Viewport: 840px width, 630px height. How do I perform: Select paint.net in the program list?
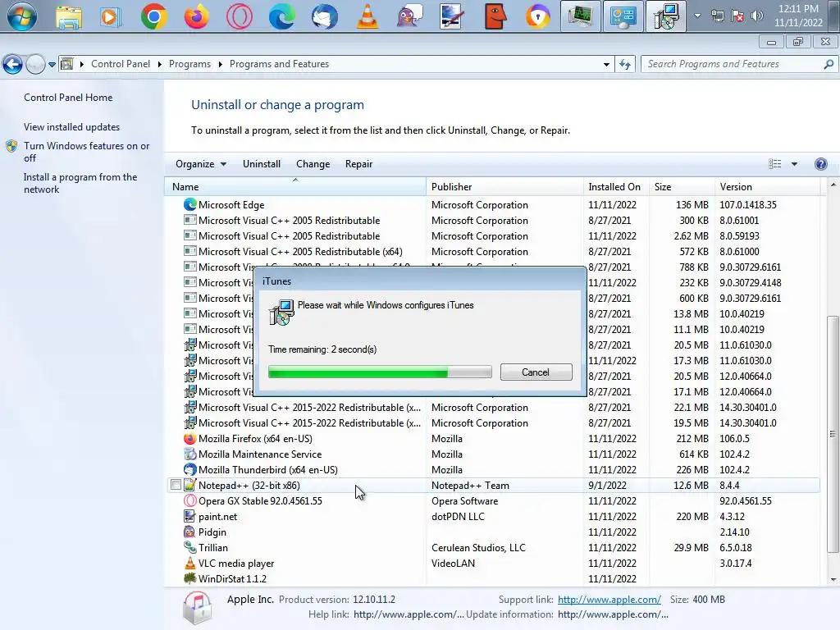492,516
